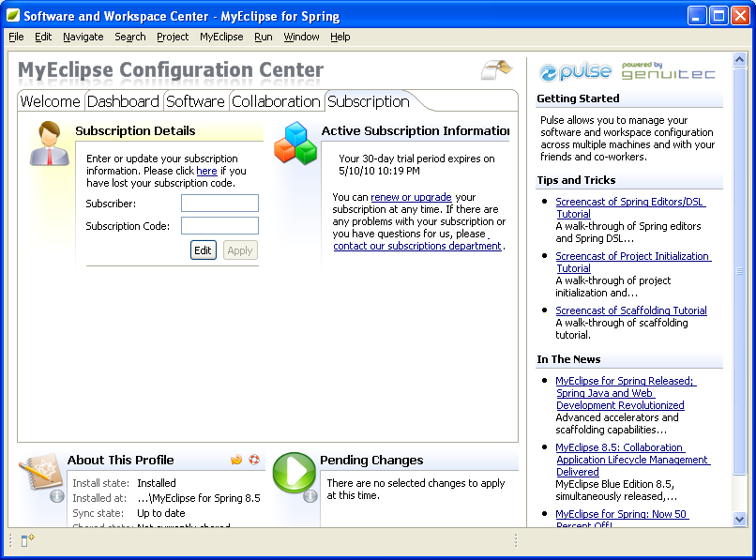Image resolution: width=756 pixels, height=560 pixels.
Task: Follow the 'here' lost subscription code link
Action: [x=206, y=171]
